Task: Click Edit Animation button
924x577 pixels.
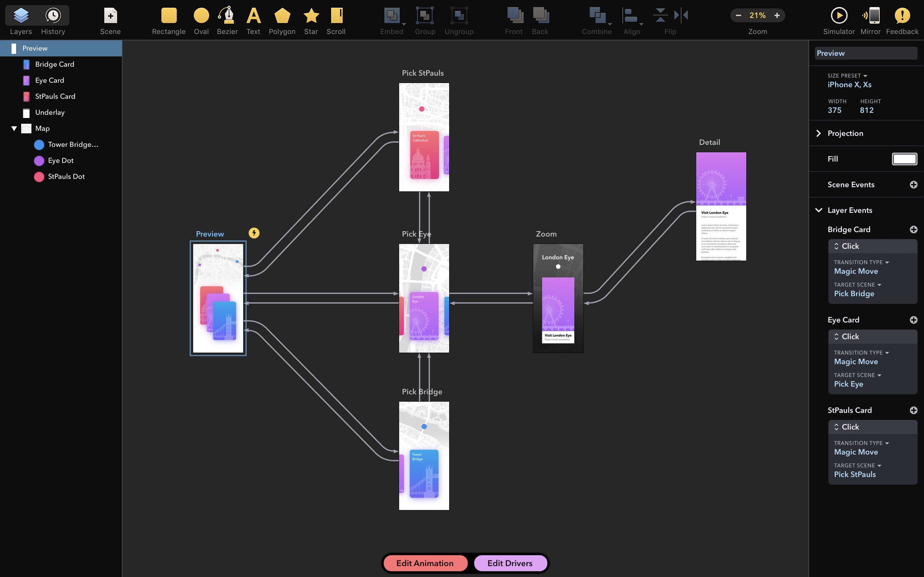Action: (x=425, y=563)
